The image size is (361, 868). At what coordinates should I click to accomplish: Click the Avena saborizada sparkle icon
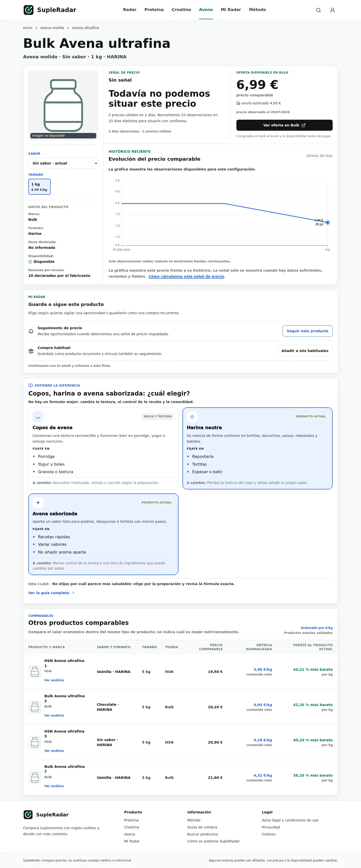click(38, 503)
